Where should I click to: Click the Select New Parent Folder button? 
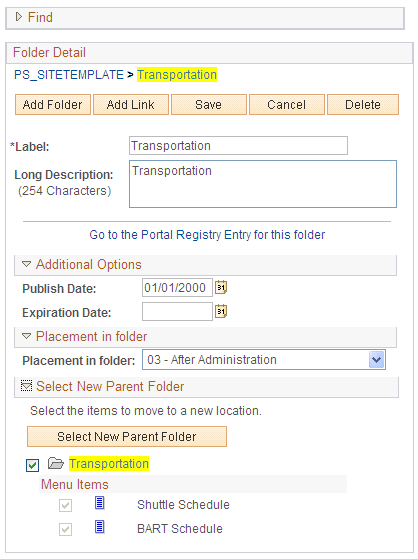coord(127,436)
